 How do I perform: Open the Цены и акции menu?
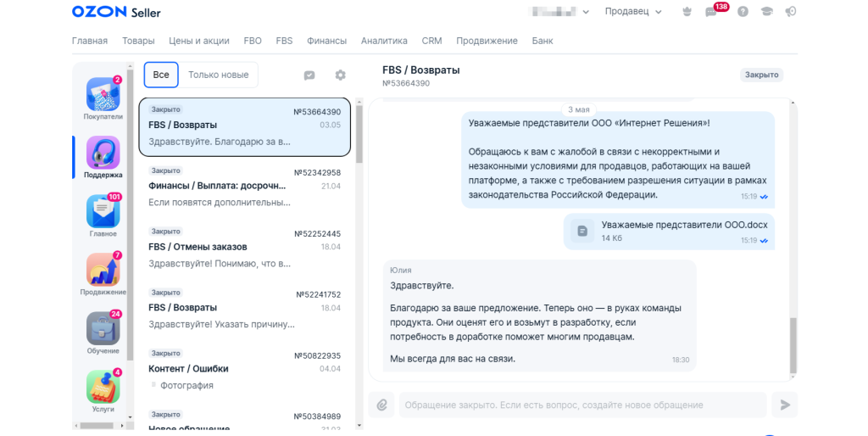(199, 41)
